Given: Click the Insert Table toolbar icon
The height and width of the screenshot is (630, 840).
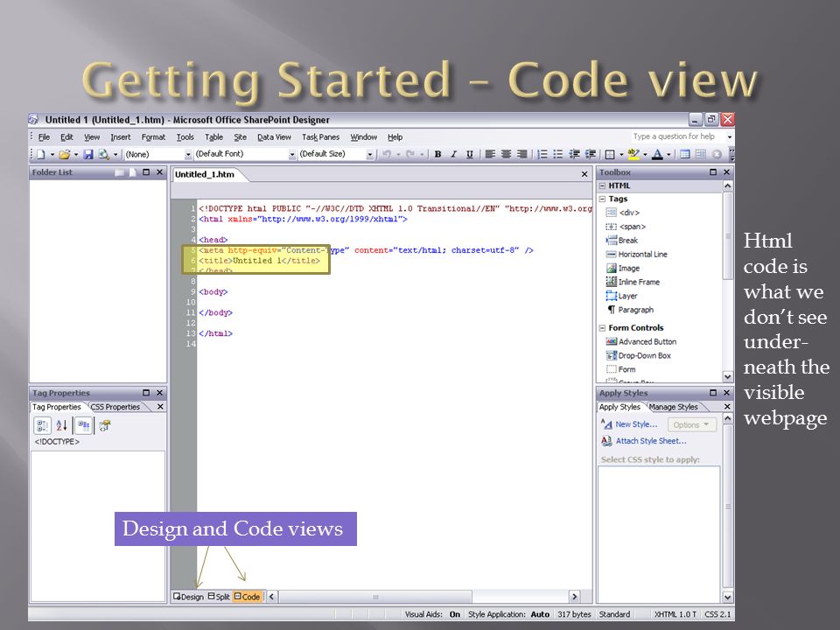Looking at the screenshot, I should (x=684, y=154).
